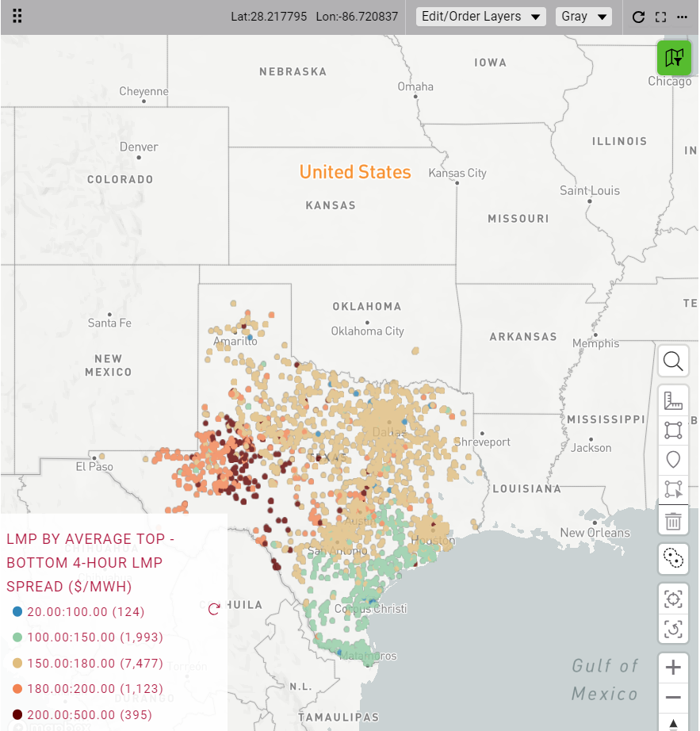The height and width of the screenshot is (731, 700).
Task: Refresh the legend with the red reload icon
Action: coord(214,609)
